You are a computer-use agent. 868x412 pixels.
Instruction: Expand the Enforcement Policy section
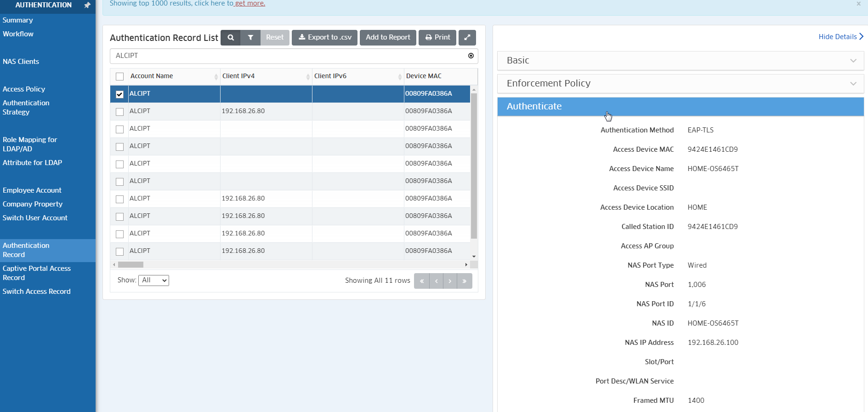tap(680, 84)
